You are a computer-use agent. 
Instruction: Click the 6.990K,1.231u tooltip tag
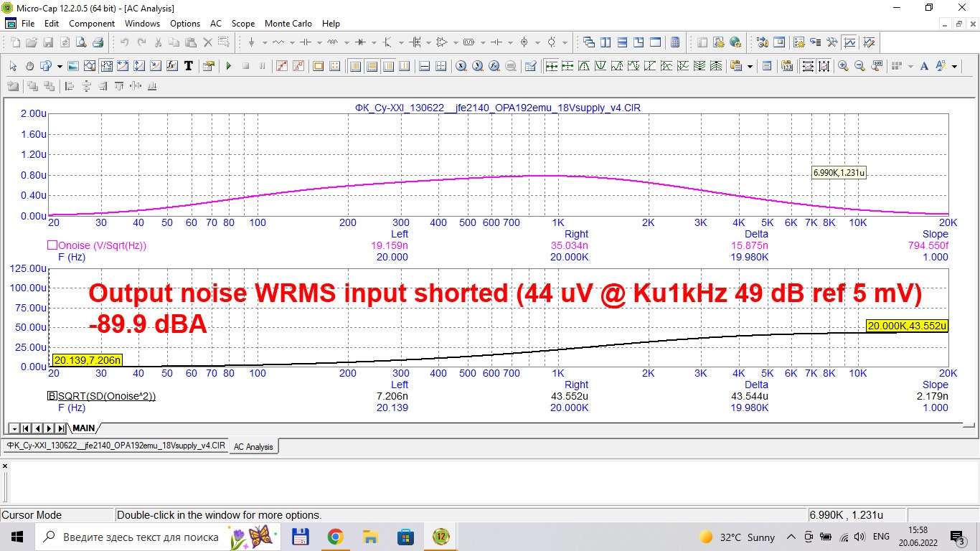pos(839,172)
